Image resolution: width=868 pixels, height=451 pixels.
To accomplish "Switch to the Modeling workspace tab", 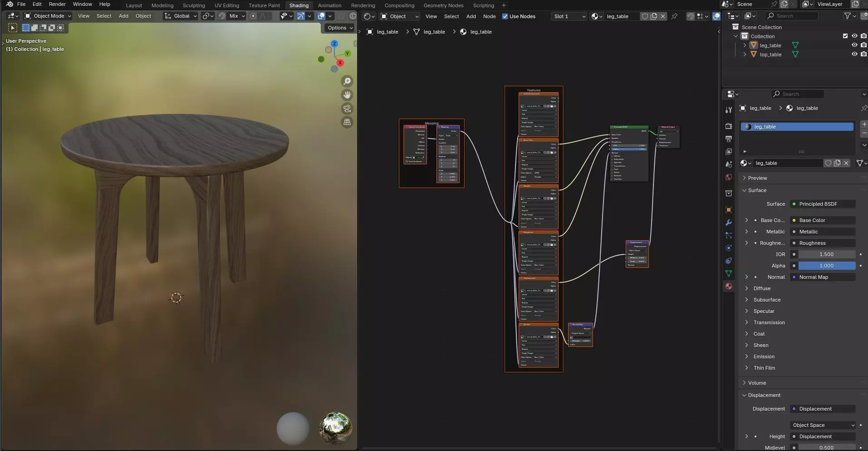I will point(162,5).
